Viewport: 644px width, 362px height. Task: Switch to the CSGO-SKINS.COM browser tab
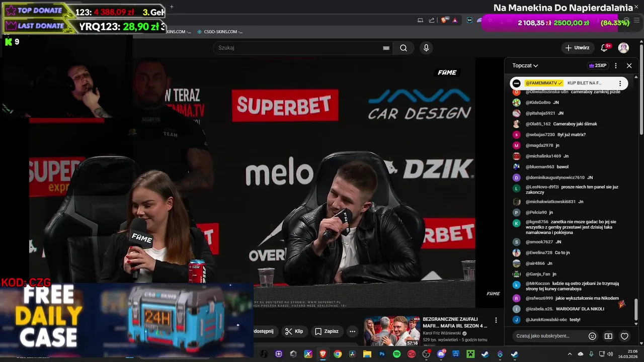(x=219, y=32)
